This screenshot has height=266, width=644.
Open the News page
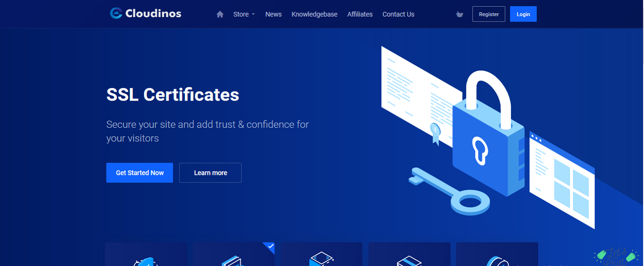[x=273, y=14]
